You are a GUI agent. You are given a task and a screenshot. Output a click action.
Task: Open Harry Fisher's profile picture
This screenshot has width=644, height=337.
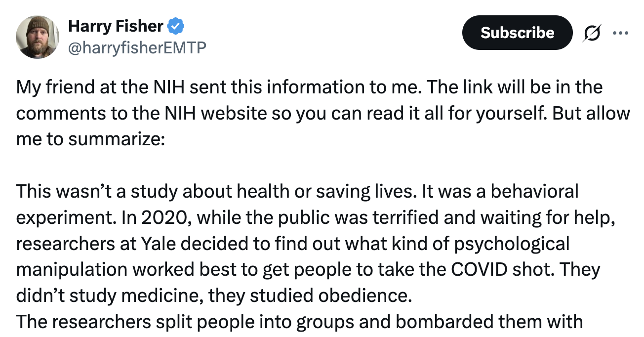(38, 37)
